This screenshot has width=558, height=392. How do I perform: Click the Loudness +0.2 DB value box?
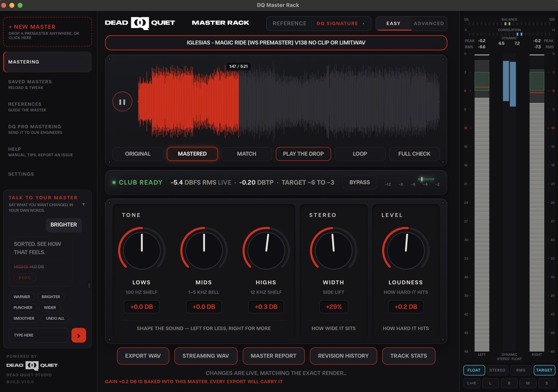(406, 307)
